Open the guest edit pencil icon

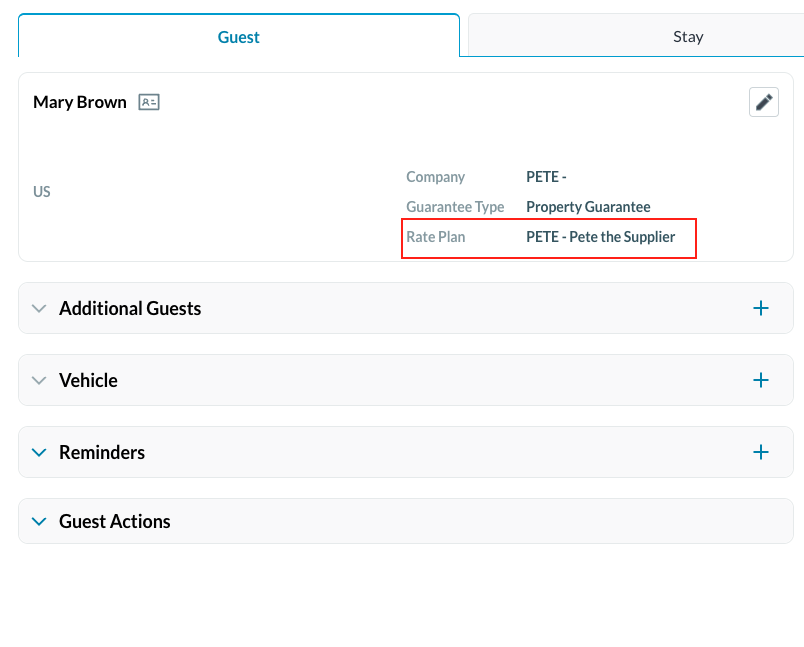[763, 101]
